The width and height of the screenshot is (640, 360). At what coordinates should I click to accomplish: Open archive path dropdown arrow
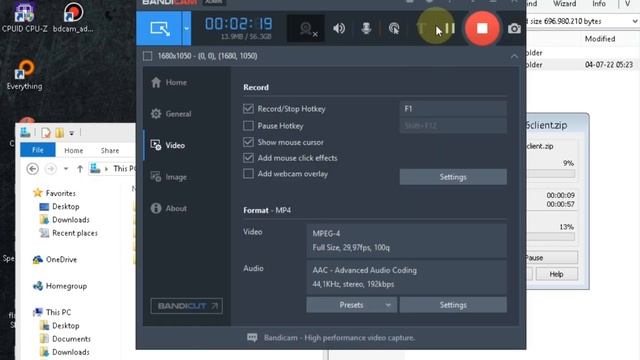pos(635,21)
